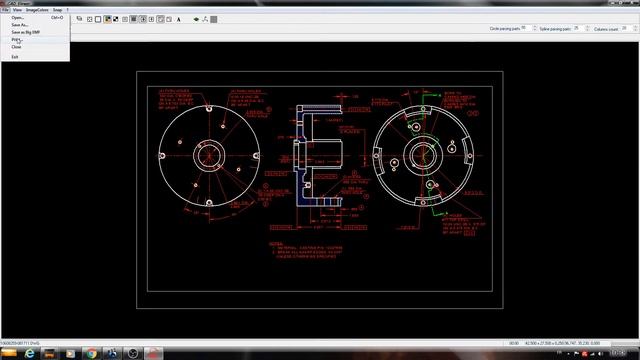Choose Open... from the File menu
The image size is (640, 360).
36,18
